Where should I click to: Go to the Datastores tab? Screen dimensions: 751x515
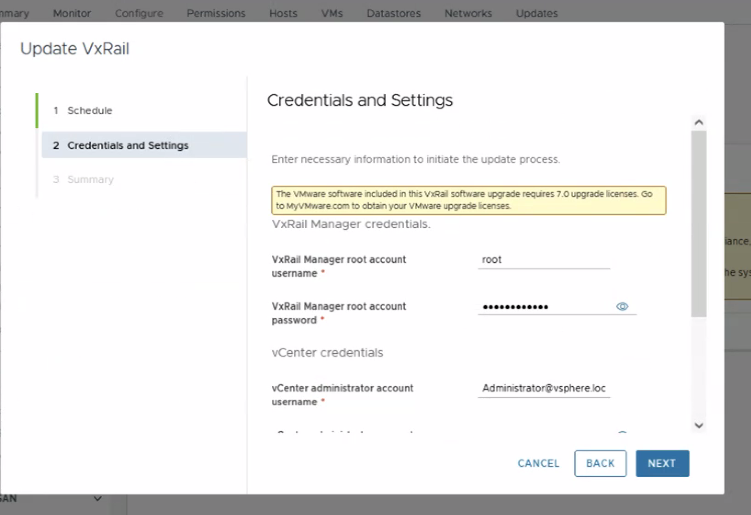click(394, 13)
